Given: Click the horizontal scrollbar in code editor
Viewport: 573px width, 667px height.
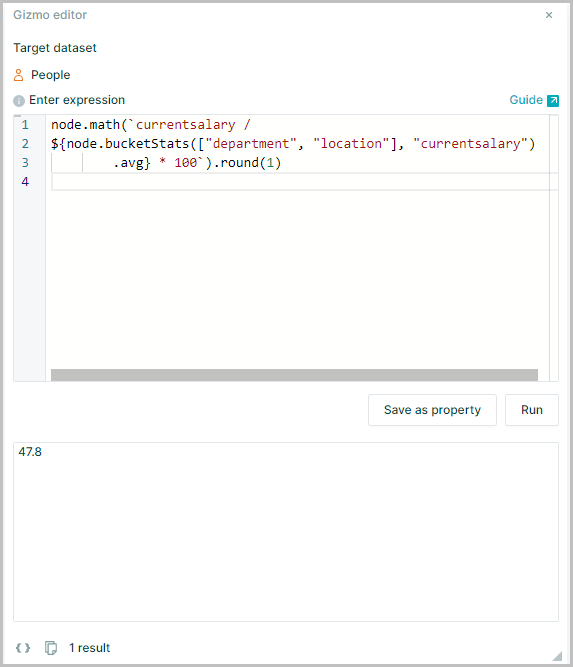Looking at the screenshot, I should 294,375.
